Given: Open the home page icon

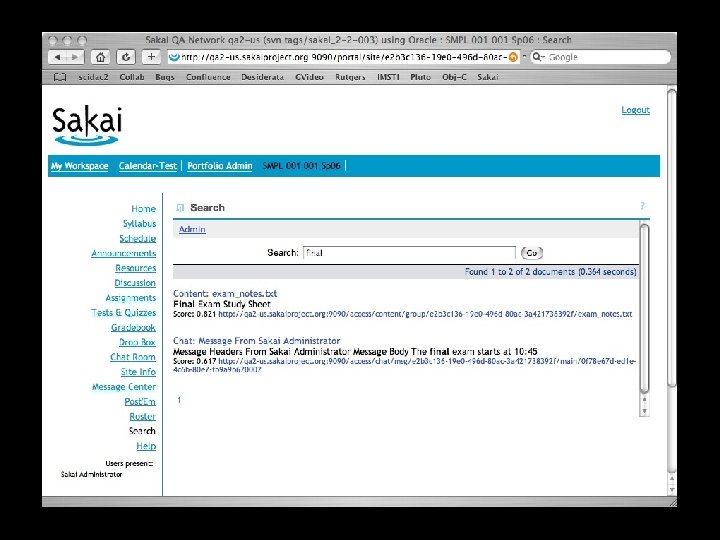Looking at the screenshot, I should pyautogui.click(x=100, y=57).
